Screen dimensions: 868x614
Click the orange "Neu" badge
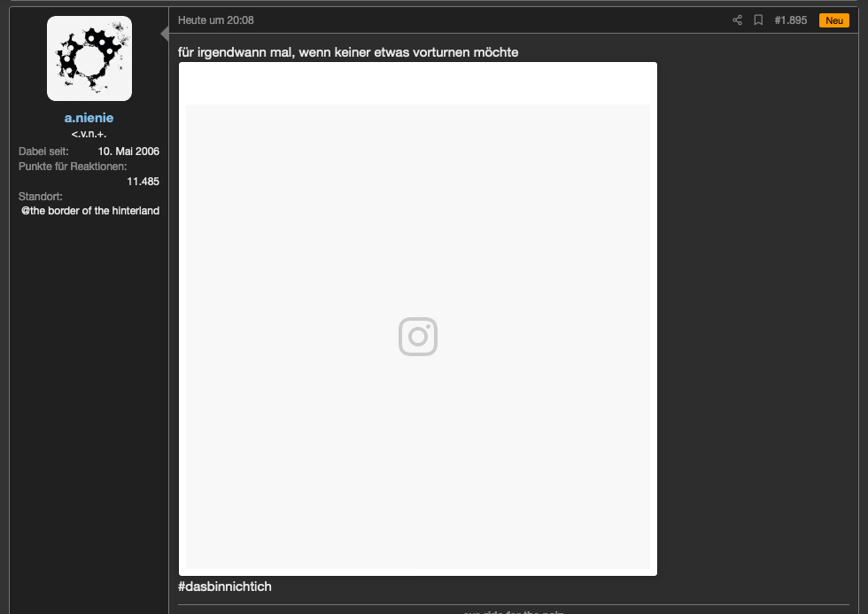pos(833,20)
